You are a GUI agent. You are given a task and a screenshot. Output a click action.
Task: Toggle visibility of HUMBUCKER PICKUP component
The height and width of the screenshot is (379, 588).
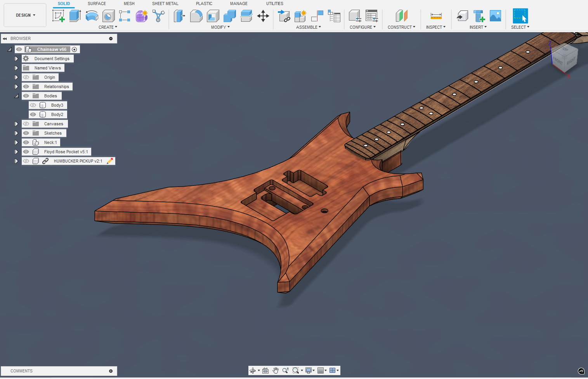click(x=26, y=161)
